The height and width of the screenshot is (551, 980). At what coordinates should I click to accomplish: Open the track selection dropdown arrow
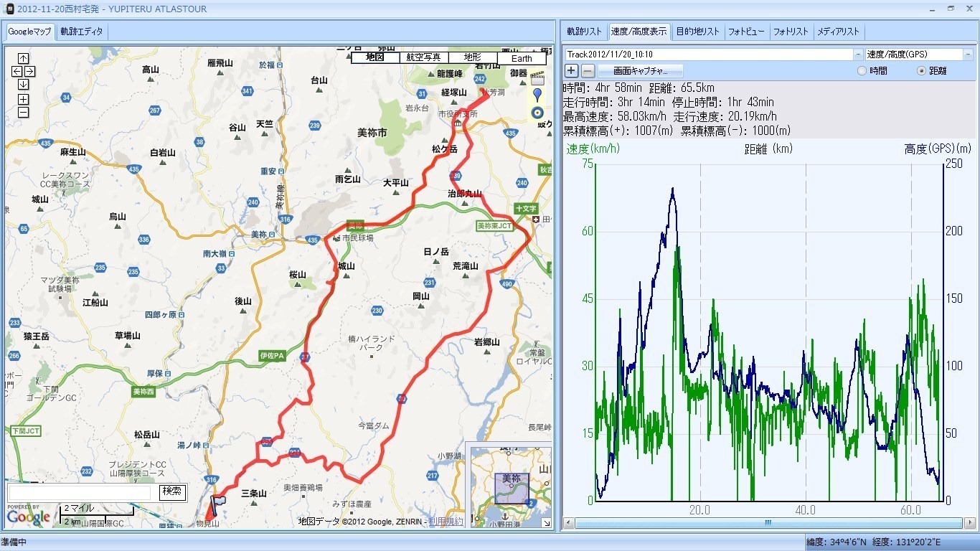(x=858, y=55)
